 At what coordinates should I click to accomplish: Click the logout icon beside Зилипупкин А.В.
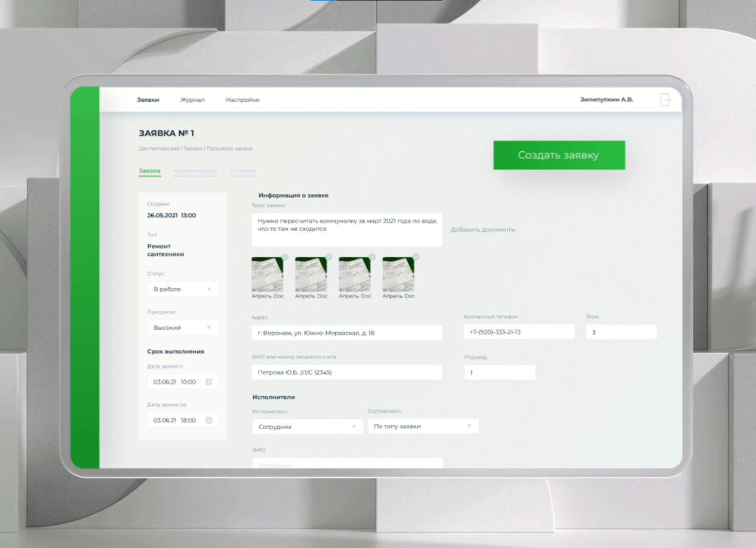(665, 99)
